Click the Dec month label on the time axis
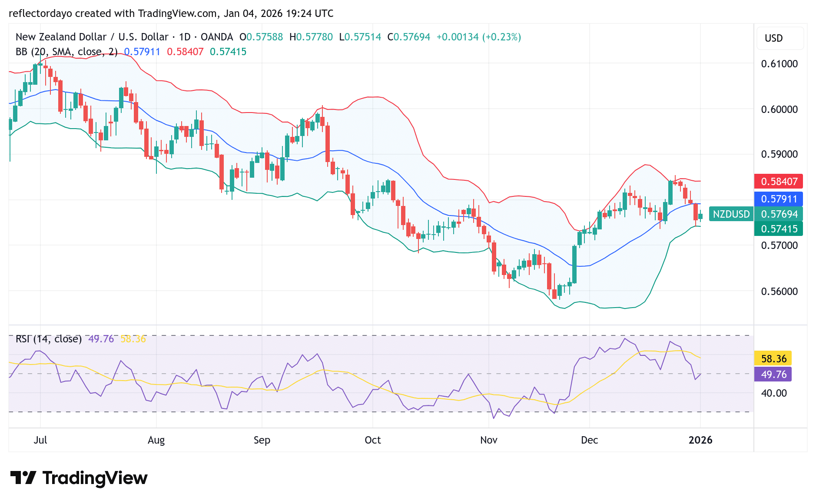Image resolution: width=816 pixels, height=504 pixels. point(590,440)
